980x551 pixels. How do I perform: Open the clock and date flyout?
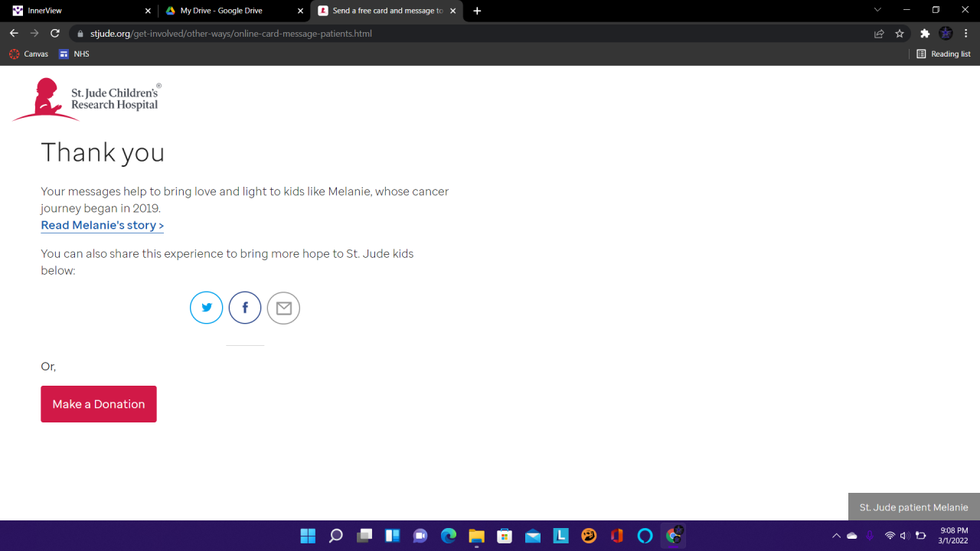954,536
